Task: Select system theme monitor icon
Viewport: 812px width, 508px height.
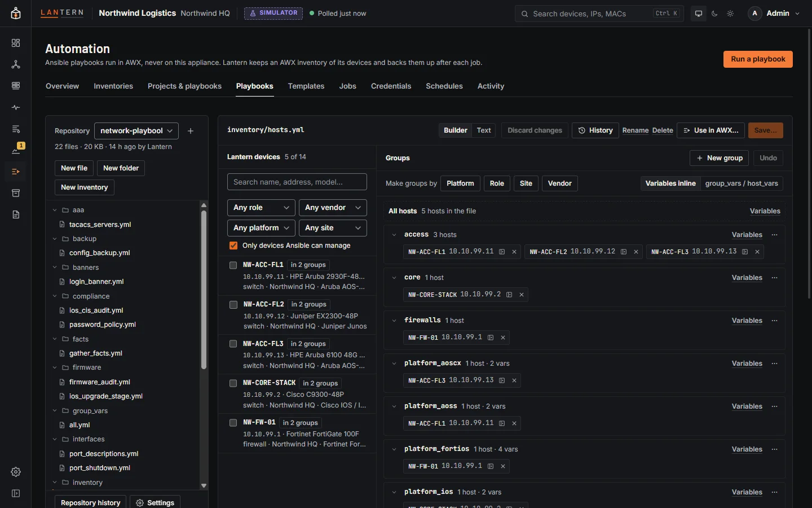Action: click(x=699, y=14)
